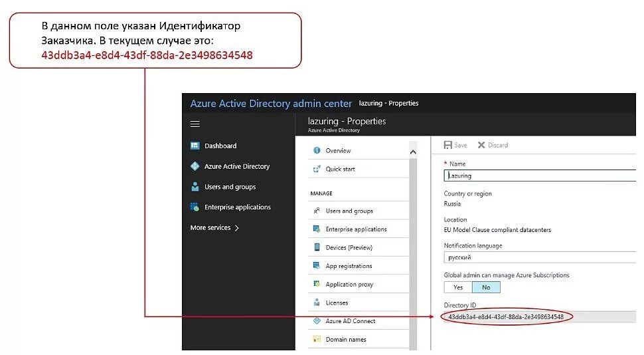
Task: Click the Quick start icon
Action: tap(317, 169)
